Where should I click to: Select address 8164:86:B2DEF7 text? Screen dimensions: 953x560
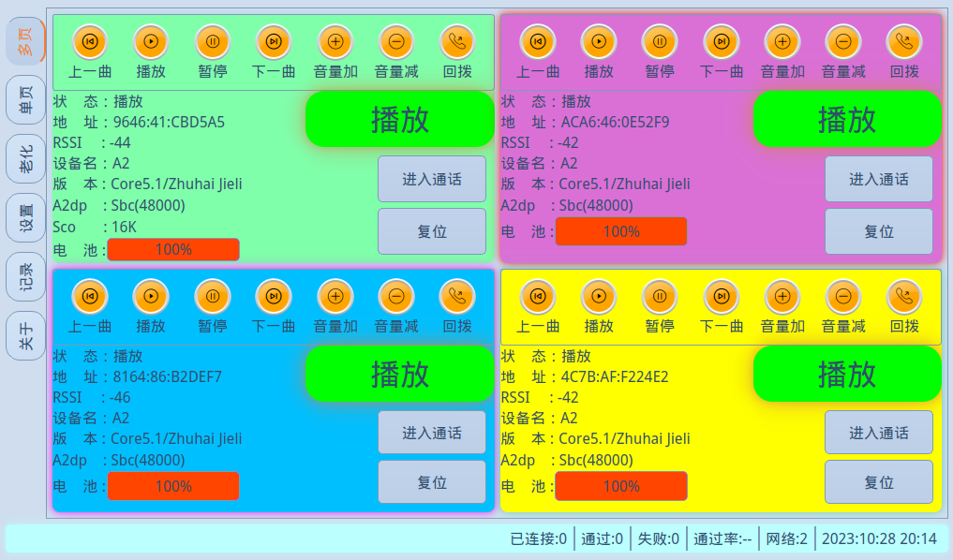pyautogui.click(x=168, y=376)
